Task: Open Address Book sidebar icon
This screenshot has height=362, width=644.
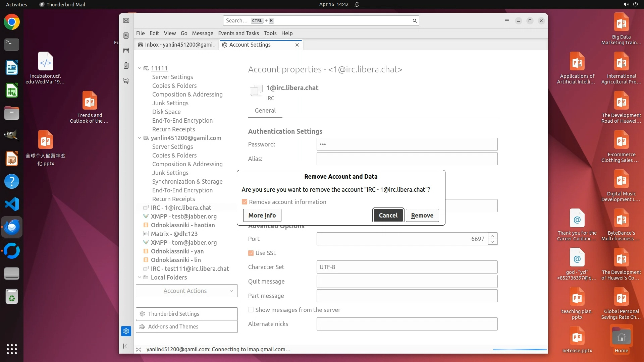Action: click(x=126, y=36)
